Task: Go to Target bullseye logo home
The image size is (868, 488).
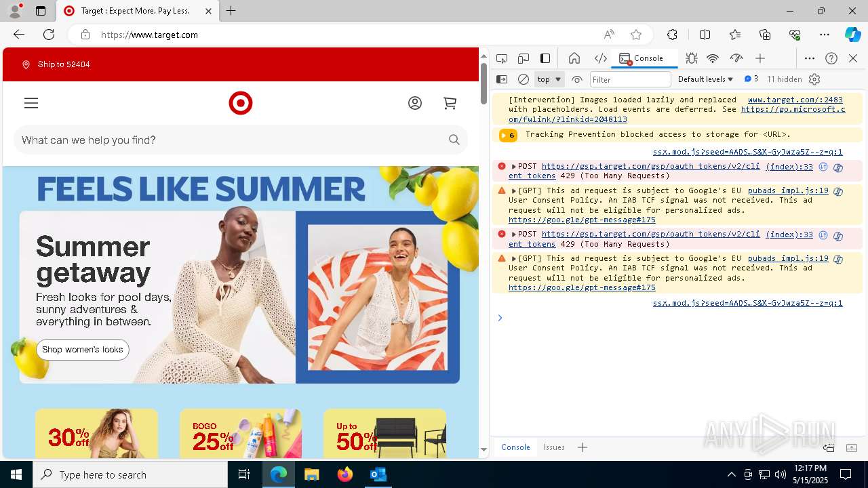Action: 241,103
